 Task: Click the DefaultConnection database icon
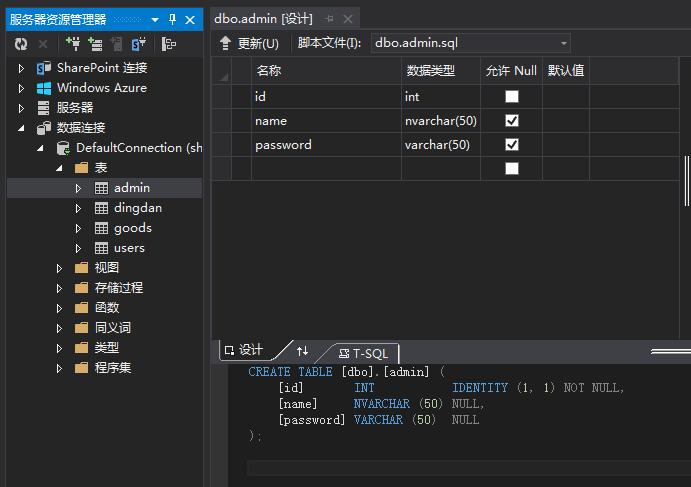[63, 148]
